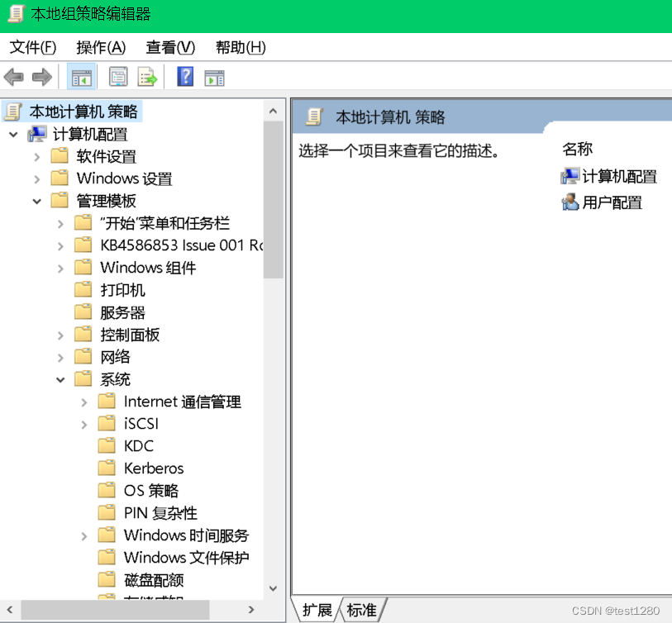Switch to the 标准 tab
Image resolution: width=672 pixels, height=623 pixels.
tap(362, 610)
